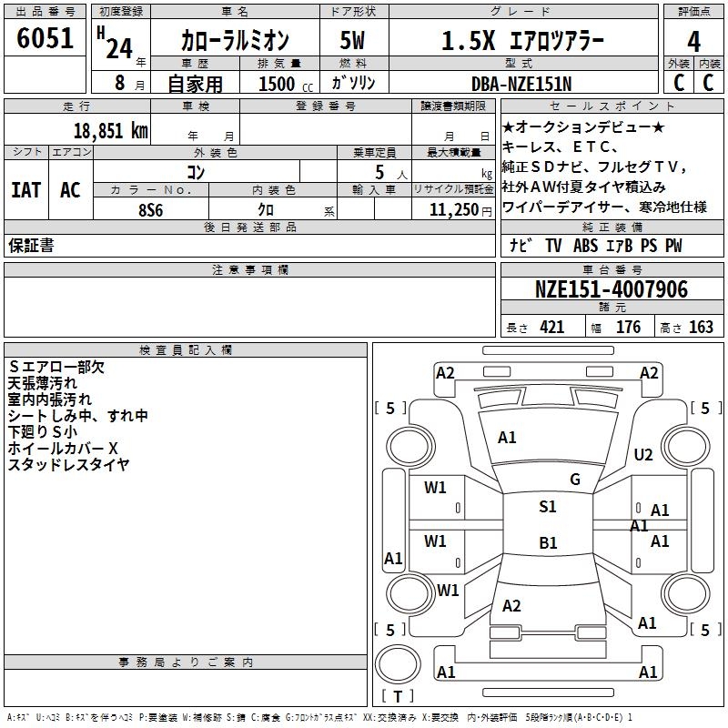Click the mileage value 18,851 km

(110, 130)
